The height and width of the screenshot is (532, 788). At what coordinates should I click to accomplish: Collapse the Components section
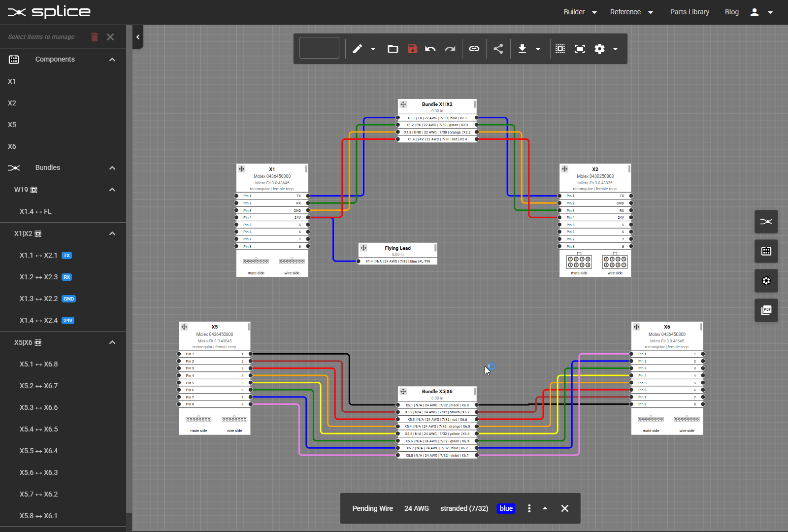pyautogui.click(x=112, y=60)
